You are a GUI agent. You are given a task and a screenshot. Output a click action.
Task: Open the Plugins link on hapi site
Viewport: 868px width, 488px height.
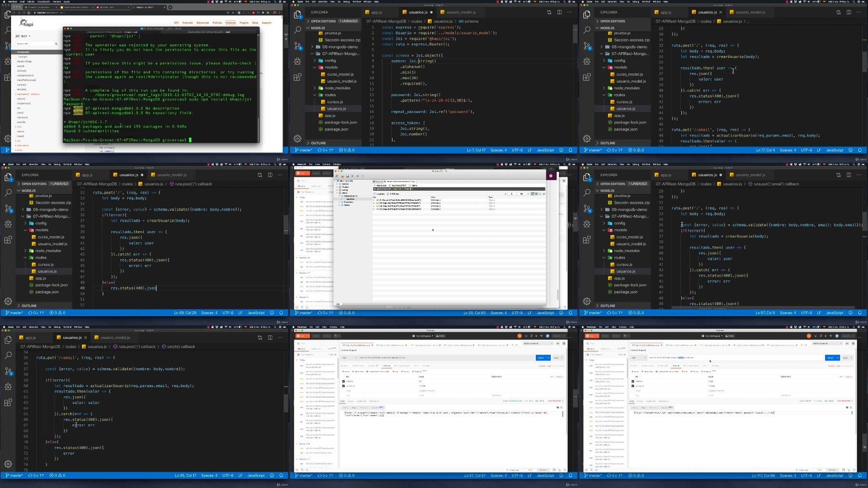coord(244,23)
